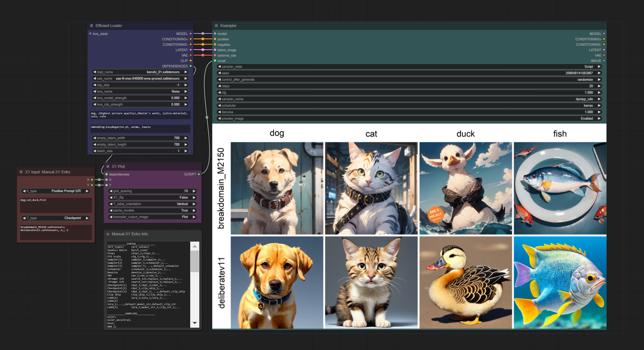The width and height of the screenshot is (644, 350).
Task: Click the right arrow on grid_spacing
Action: [x=194, y=191]
